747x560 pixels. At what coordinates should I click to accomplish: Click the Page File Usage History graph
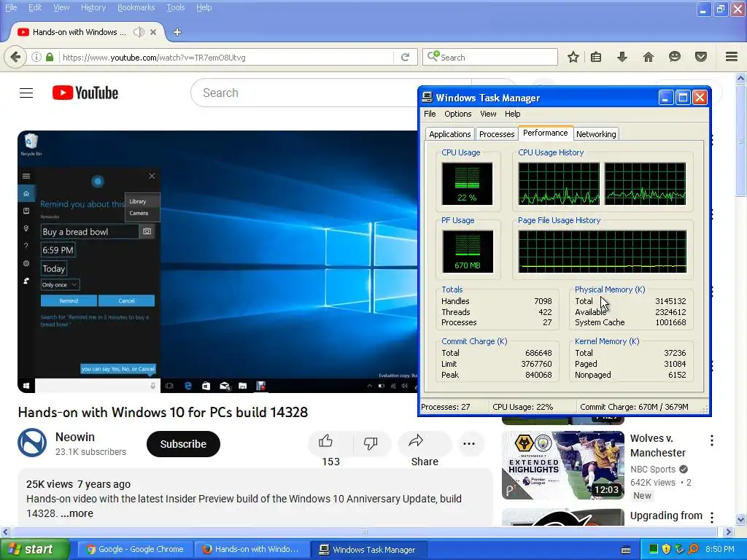pyautogui.click(x=602, y=252)
